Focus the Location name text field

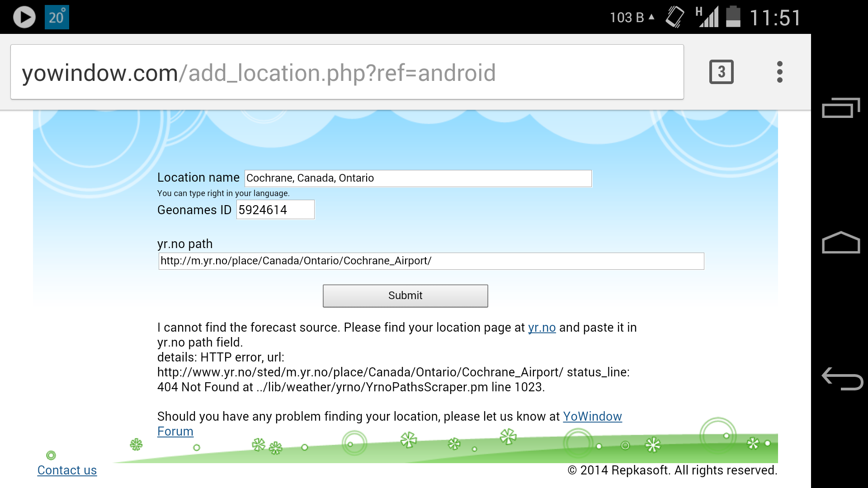[x=418, y=178]
